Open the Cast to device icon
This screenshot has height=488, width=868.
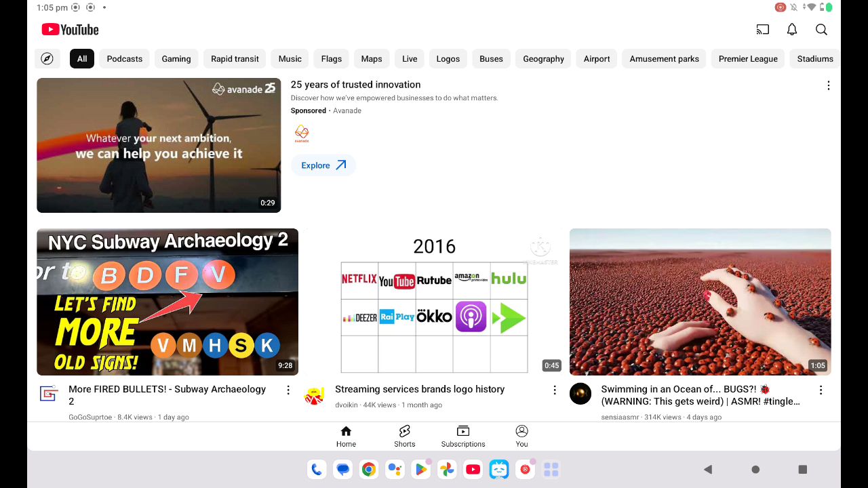coord(763,30)
